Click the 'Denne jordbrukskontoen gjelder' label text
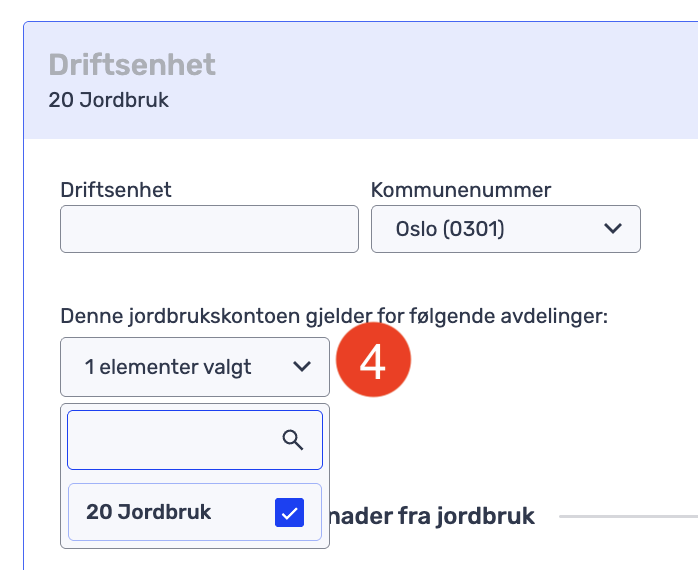The width and height of the screenshot is (698, 570). point(216,317)
